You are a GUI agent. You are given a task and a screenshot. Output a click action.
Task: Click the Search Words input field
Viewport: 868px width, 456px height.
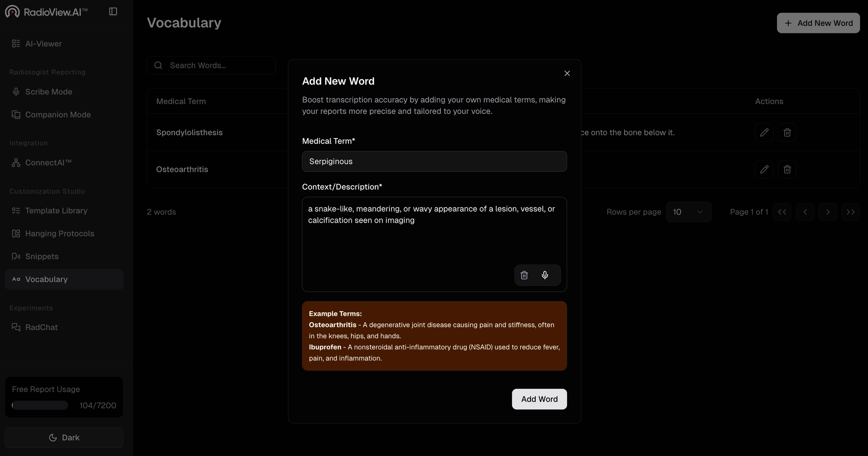(211, 65)
